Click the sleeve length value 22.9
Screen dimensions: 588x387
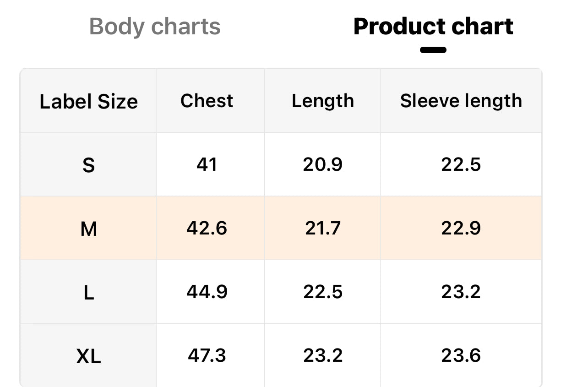tap(461, 228)
